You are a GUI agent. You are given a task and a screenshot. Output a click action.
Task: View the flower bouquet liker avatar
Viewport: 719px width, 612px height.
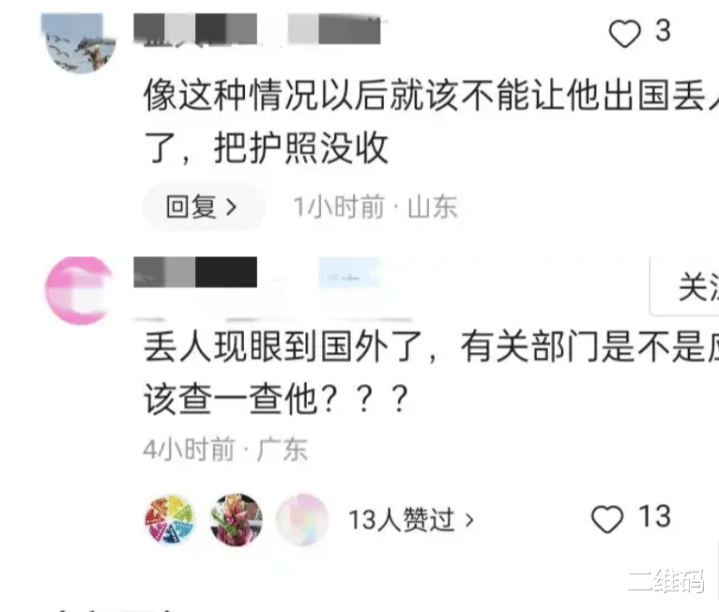(x=236, y=519)
